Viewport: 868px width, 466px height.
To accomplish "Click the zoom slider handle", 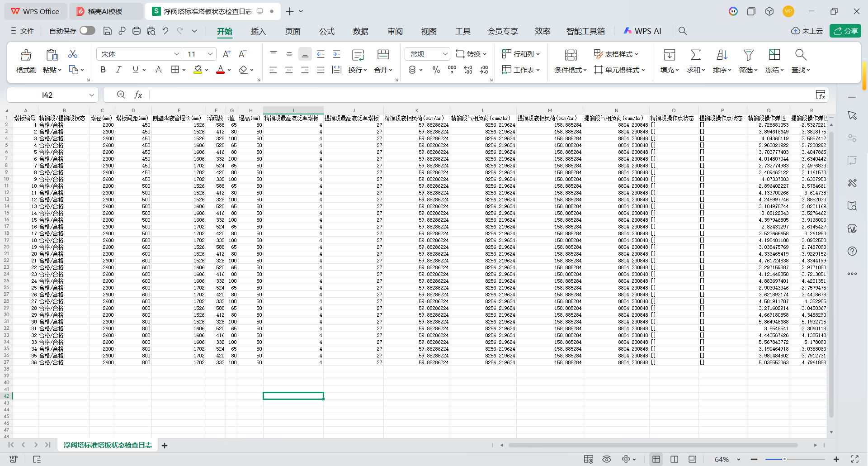I will tap(784, 459).
